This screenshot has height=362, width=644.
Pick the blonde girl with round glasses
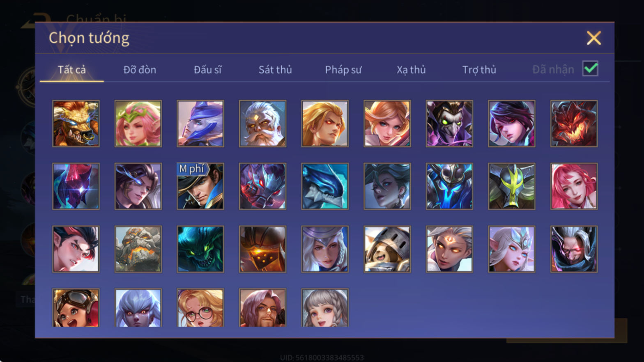tap(200, 308)
